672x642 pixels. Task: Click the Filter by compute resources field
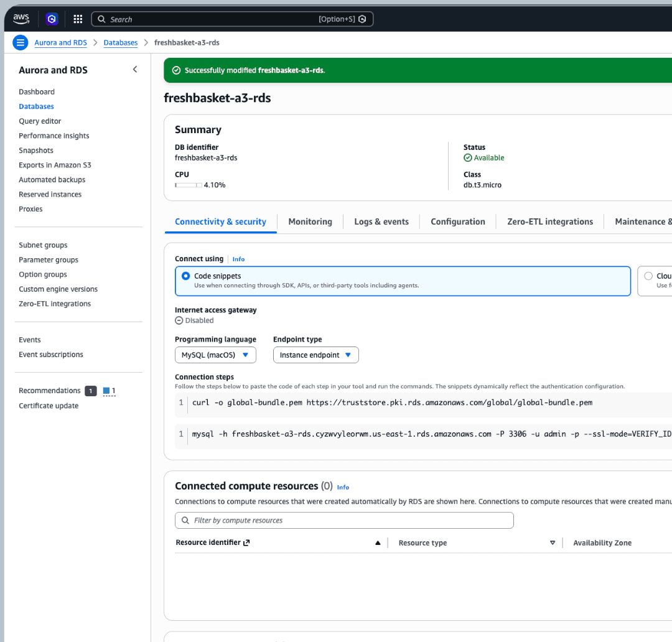(344, 520)
